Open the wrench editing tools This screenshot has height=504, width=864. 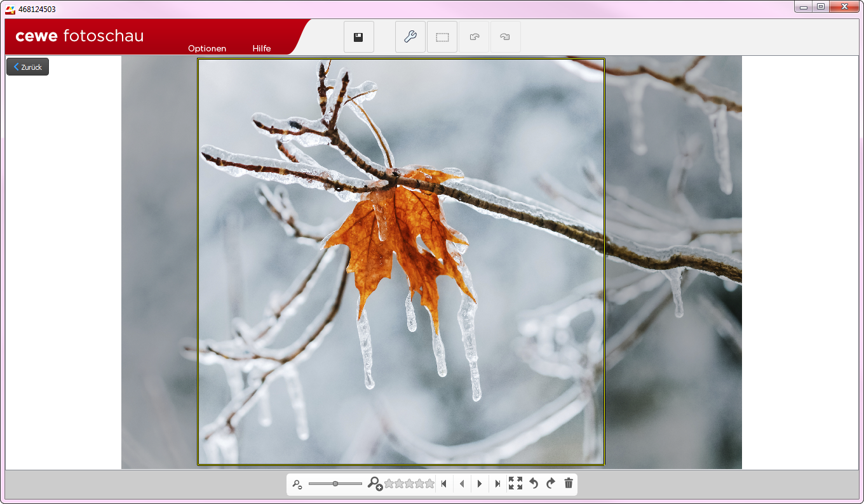[410, 37]
